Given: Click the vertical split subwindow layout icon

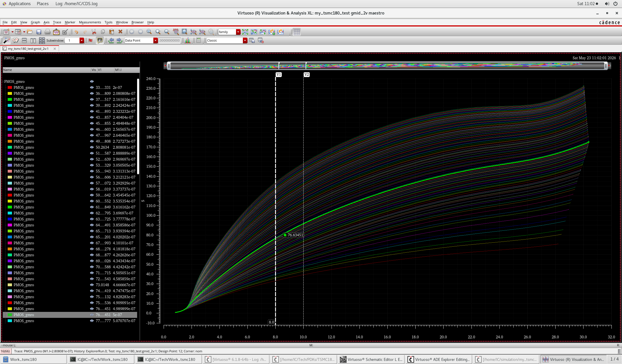Looking at the screenshot, I should (33, 40).
